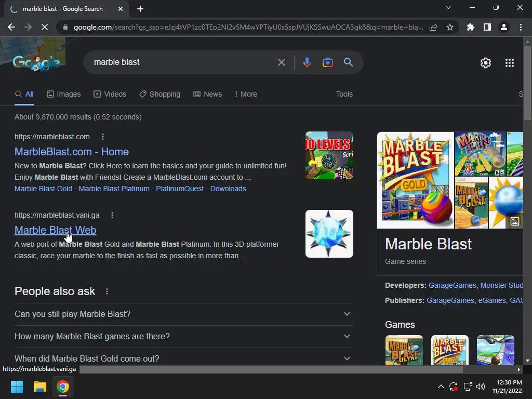532x399 pixels.
Task: View more images in knowledge panel
Action: point(515,221)
